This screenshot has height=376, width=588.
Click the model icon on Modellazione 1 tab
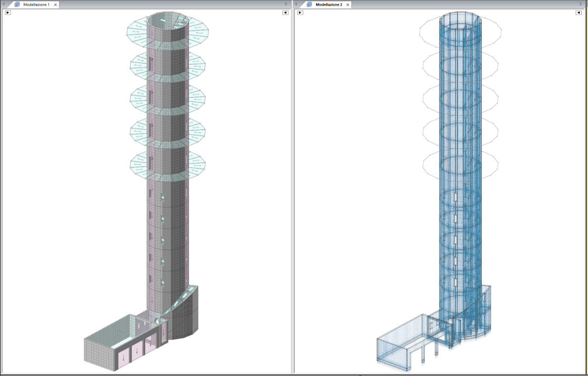click(x=17, y=5)
